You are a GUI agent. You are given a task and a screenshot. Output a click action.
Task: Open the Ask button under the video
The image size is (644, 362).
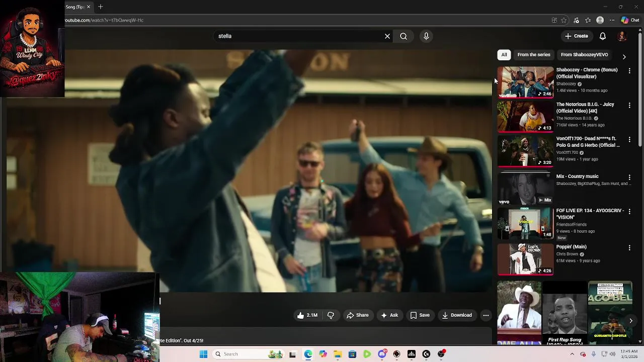tap(389, 315)
